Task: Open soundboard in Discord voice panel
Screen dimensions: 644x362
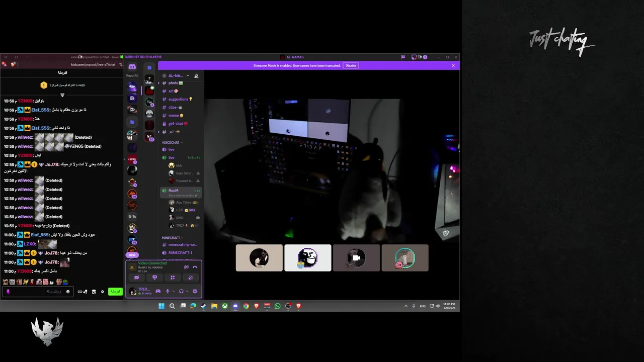Action: (191, 278)
